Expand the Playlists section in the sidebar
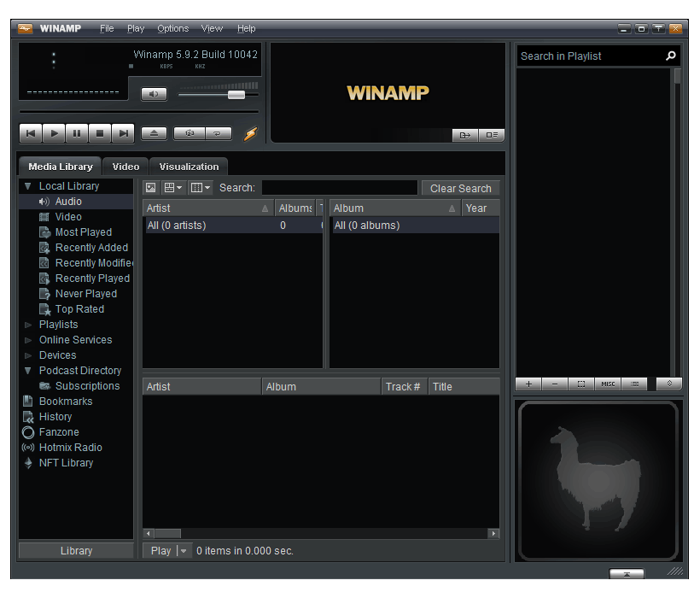This screenshot has width=700, height=598. (28, 325)
